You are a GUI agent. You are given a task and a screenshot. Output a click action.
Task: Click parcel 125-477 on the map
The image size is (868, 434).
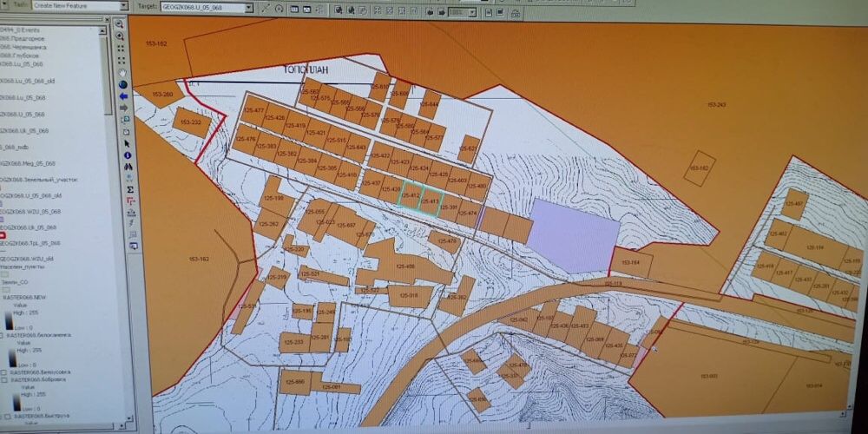[x=254, y=109]
